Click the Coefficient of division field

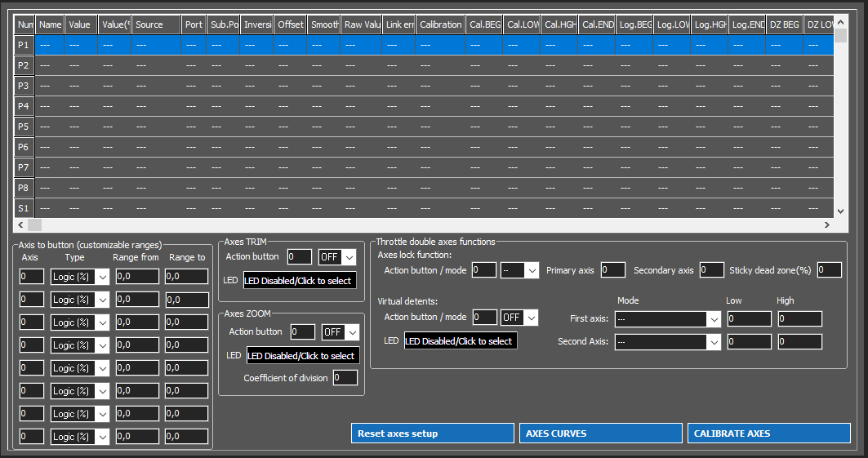coord(345,378)
